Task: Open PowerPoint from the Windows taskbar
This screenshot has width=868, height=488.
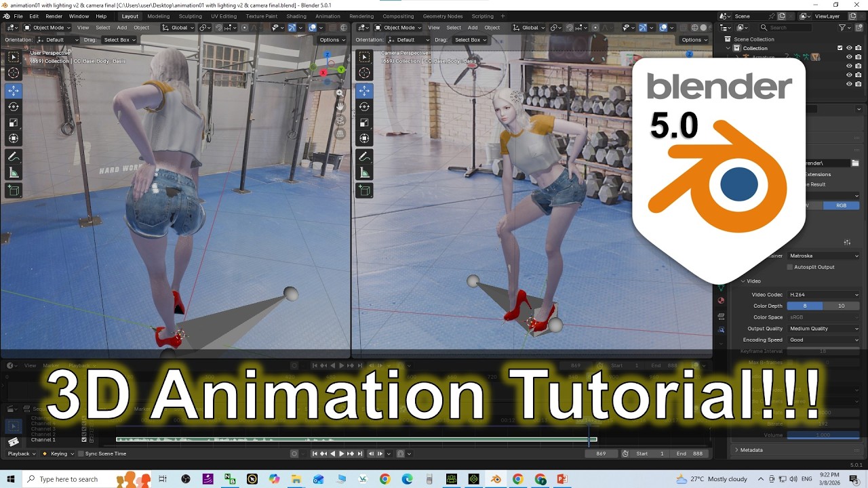Action: pos(561,479)
